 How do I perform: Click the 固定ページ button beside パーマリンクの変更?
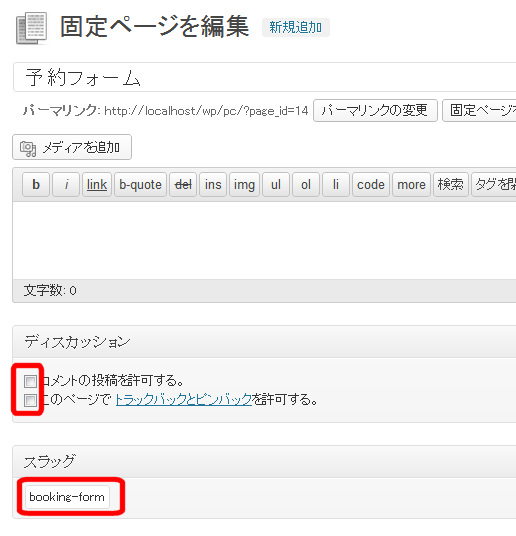point(480,110)
